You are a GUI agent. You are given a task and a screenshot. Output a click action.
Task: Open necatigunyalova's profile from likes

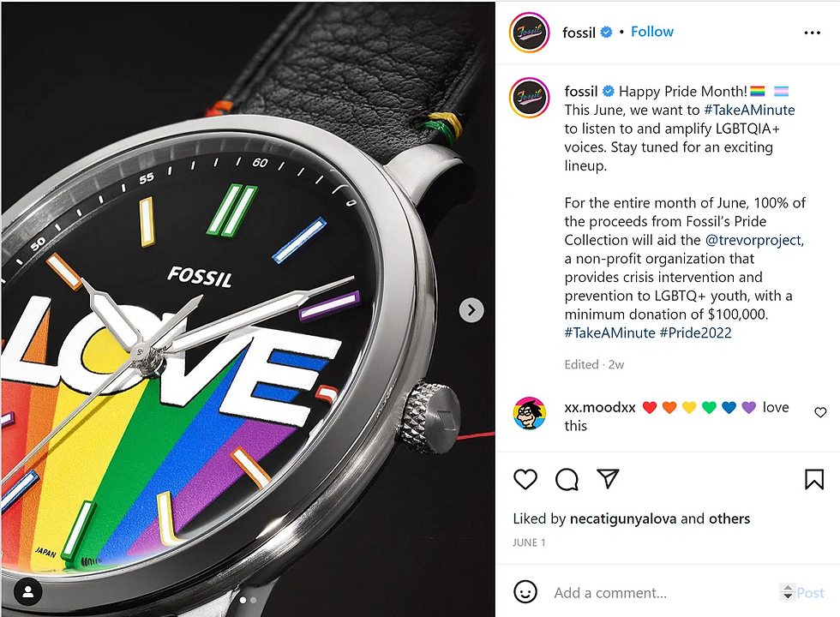tap(623, 518)
